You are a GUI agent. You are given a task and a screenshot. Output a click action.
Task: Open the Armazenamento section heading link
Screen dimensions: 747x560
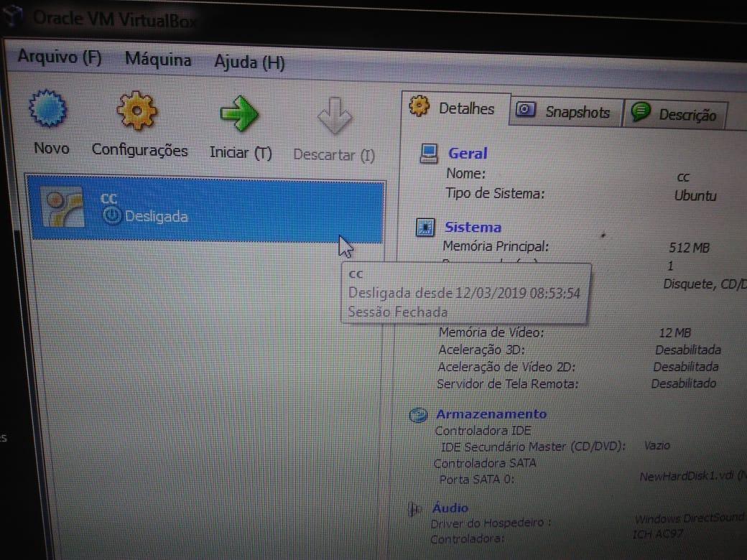[491, 414]
